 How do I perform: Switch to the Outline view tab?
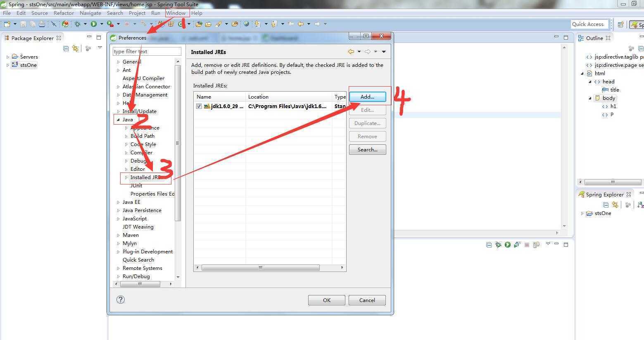click(594, 38)
